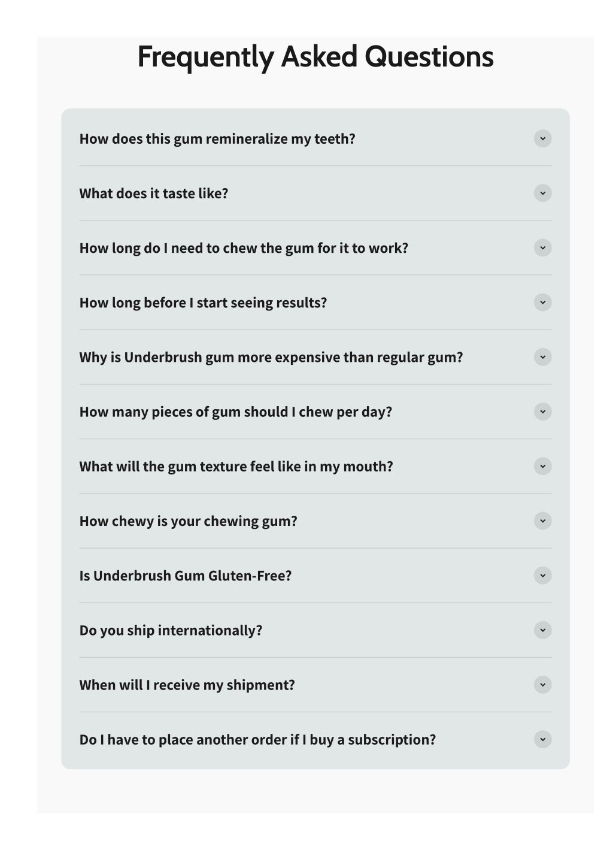The image size is (613, 868).
Task: Expand 'When will I receive my shipment?' text
Action: (187, 685)
